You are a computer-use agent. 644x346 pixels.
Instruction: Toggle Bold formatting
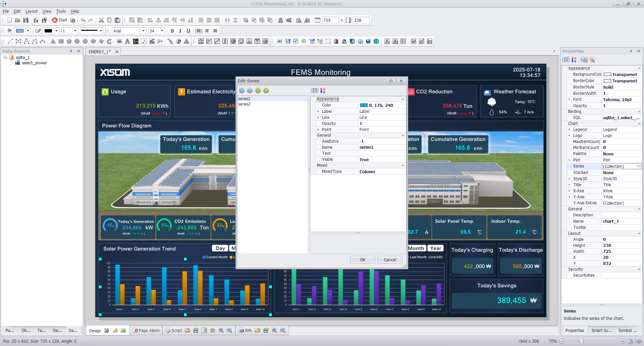click(x=172, y=31)
